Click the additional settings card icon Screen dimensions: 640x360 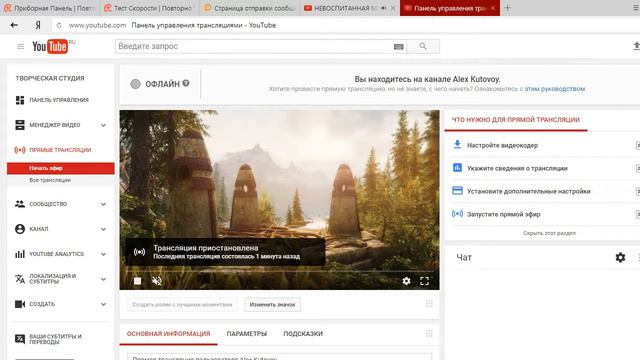tap(457, 191)
